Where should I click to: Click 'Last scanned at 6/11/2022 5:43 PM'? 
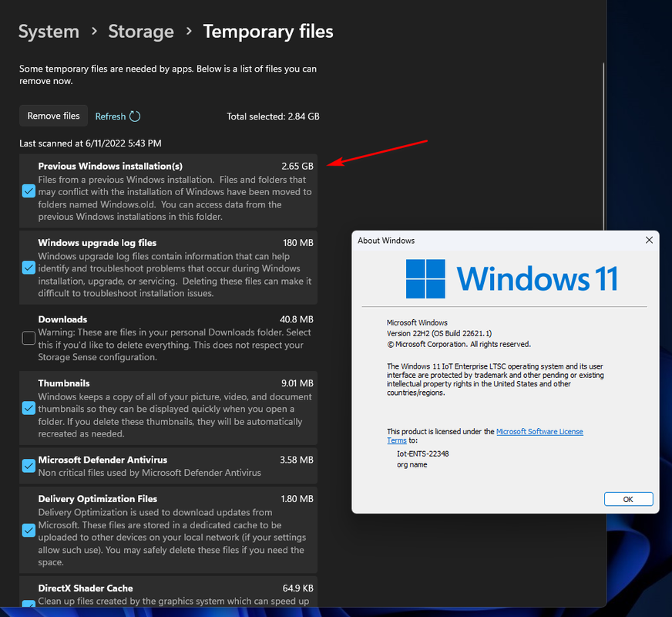[90, 143]
